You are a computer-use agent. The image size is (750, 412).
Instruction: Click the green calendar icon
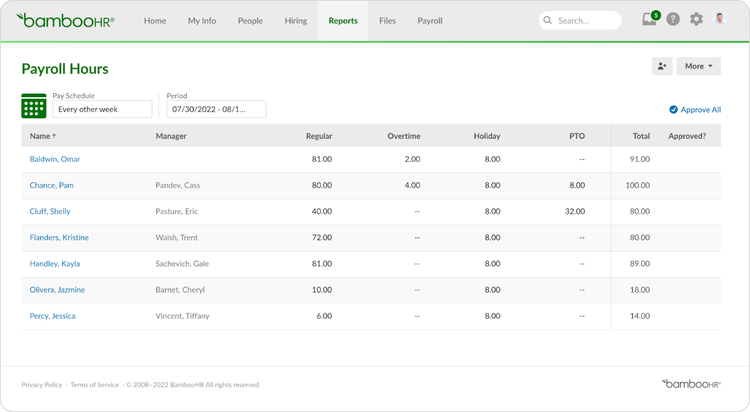coord(33,106)
